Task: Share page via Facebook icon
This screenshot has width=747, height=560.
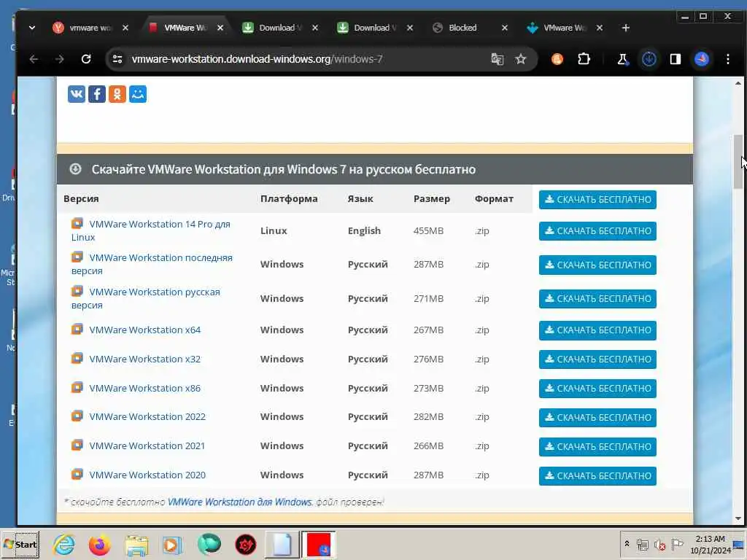Action: pyautogui.click(x=97, y=94)
